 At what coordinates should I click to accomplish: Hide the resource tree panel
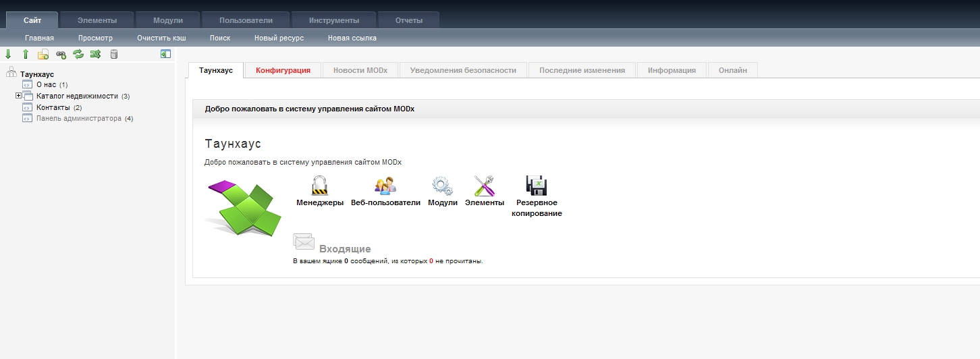pos(165,54)
